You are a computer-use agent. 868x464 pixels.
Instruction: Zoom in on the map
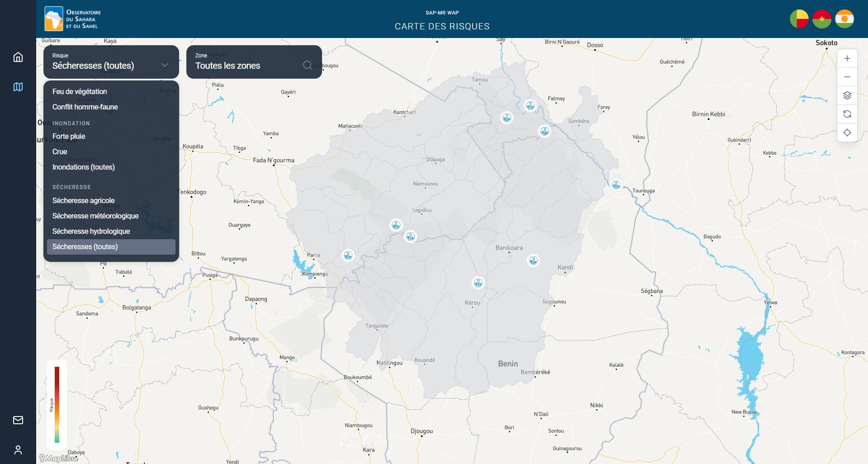point(847,58)
